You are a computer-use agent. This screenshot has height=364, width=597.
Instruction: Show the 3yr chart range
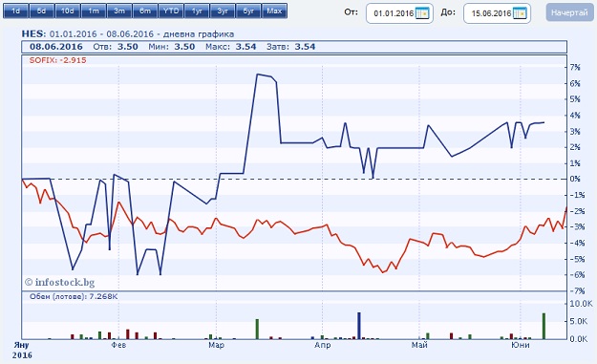click(x=223, y=11)
